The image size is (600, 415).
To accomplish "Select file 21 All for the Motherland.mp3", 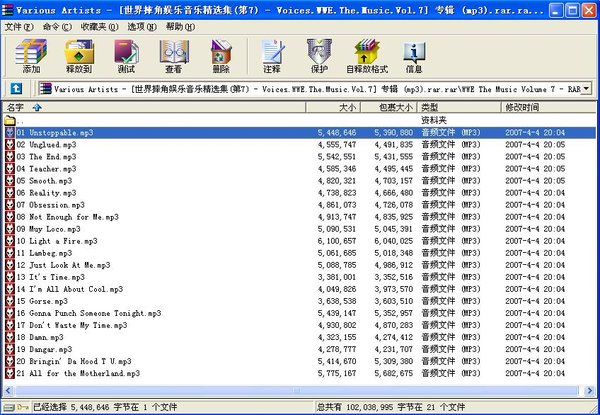I will point(78,373).
